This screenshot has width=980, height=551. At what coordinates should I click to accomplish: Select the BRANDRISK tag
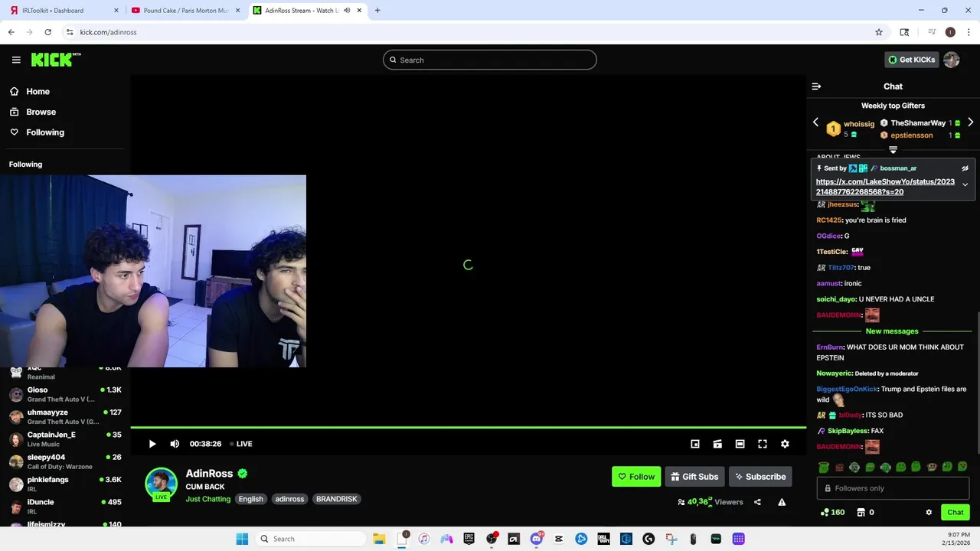coord(337,499)
